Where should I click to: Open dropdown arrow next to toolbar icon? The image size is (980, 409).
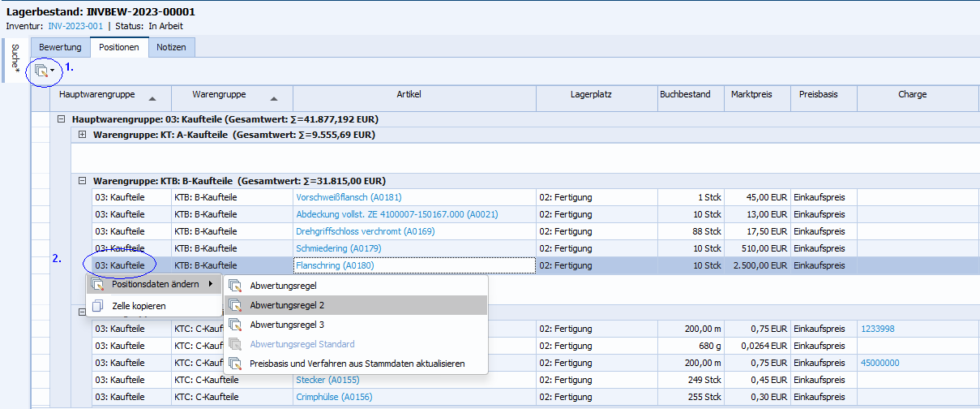[53, 71]
